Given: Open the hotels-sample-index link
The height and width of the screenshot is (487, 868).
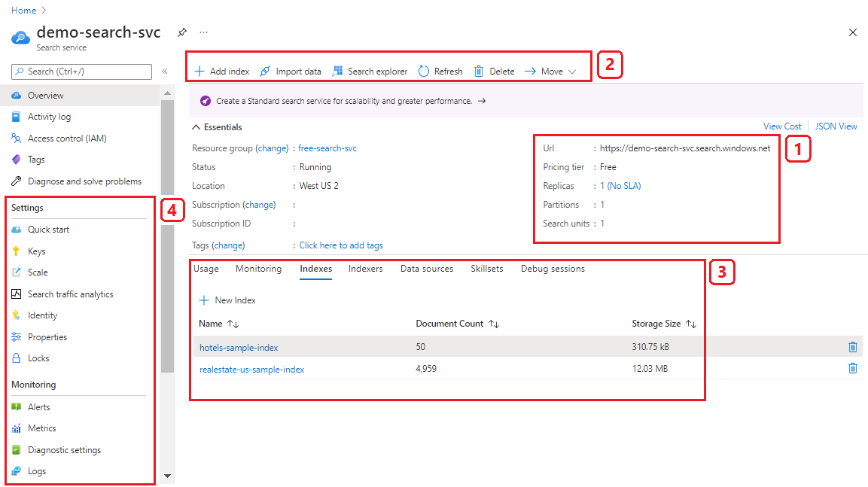Looking at the screenshot, I should tap(239, 348).
